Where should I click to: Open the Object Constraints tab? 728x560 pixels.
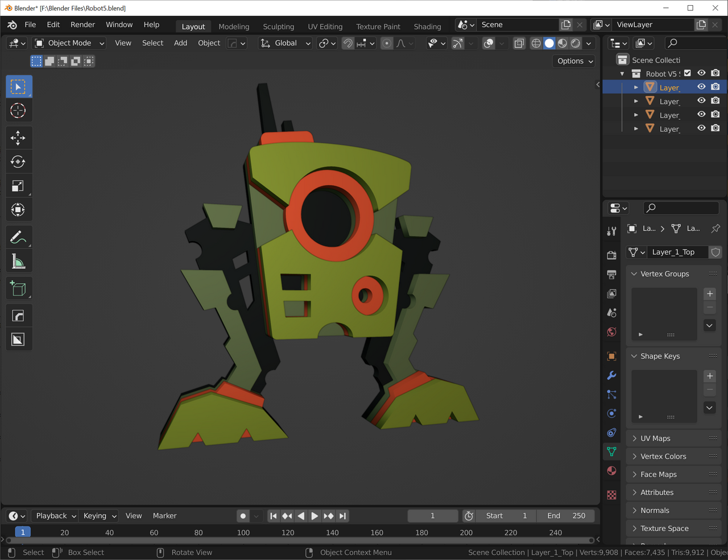612,433
